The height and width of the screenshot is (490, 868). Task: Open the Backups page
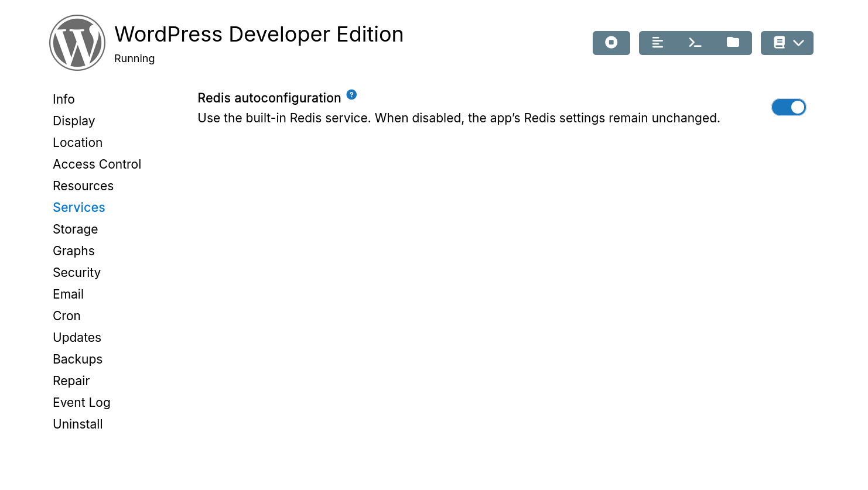coord(77,359)
